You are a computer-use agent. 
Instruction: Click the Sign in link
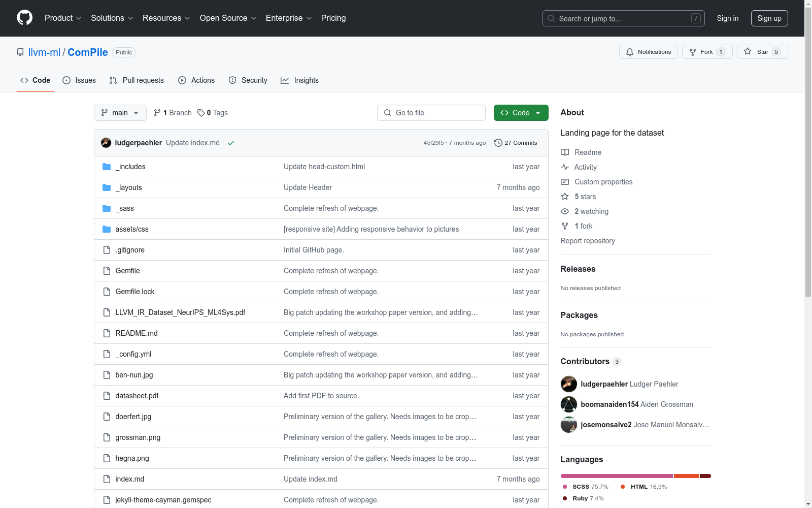pyautogui.click(x=728, y=18)
